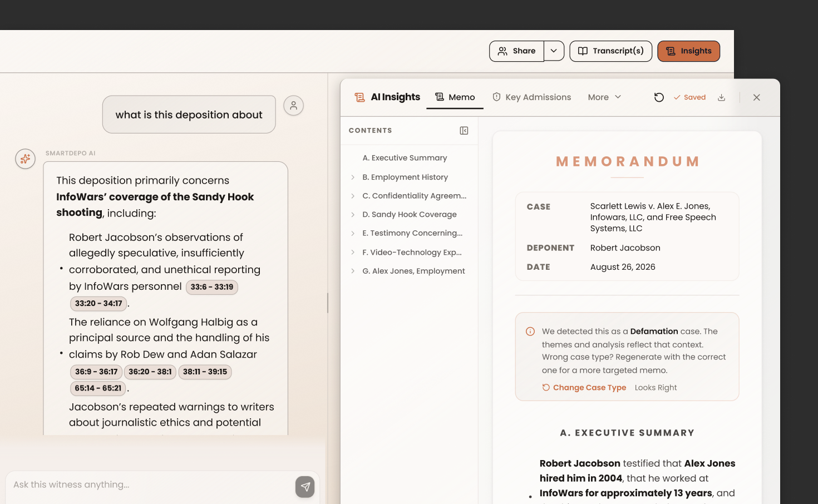Viewport: 818px width, 504px height.
Task: Click the Change Case Type link
Action: [584, 388]
